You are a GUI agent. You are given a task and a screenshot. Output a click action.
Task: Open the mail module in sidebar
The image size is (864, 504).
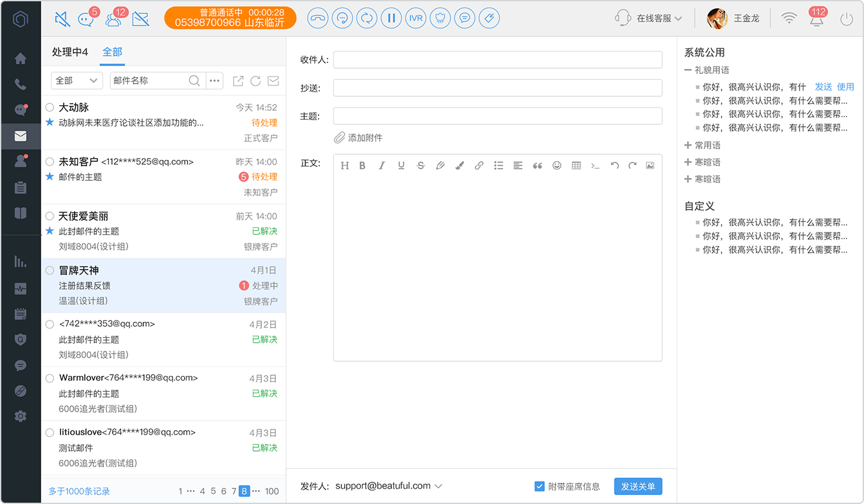(20, 136)
